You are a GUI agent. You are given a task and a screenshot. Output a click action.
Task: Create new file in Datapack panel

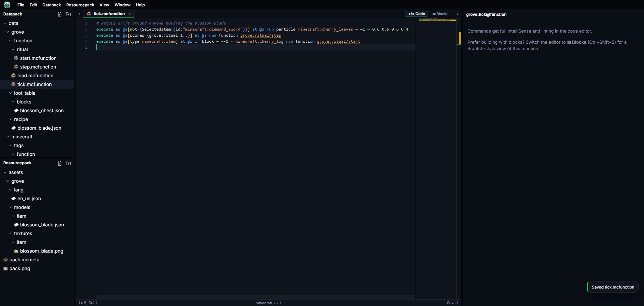[60, 14]
